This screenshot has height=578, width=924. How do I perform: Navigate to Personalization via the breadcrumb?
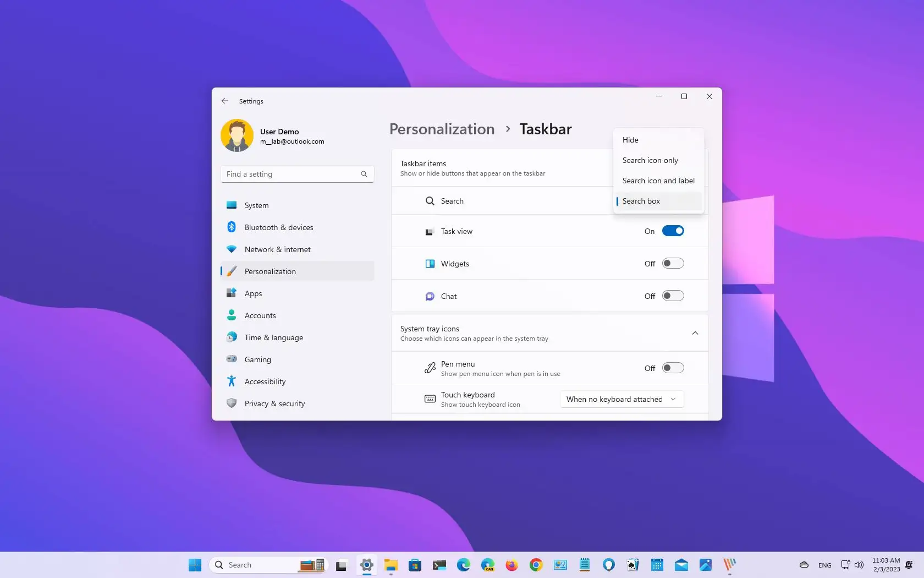(441, 129)
